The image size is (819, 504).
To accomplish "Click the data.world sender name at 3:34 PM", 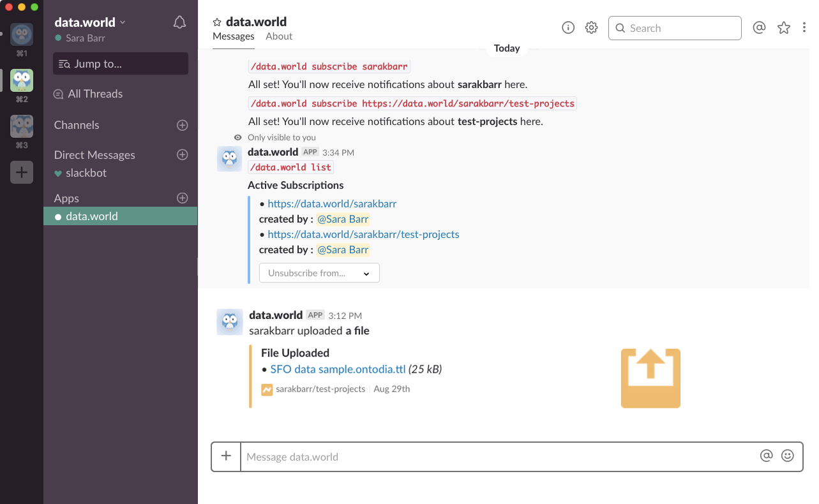I will pyautogui.click(x=273, y=152).
